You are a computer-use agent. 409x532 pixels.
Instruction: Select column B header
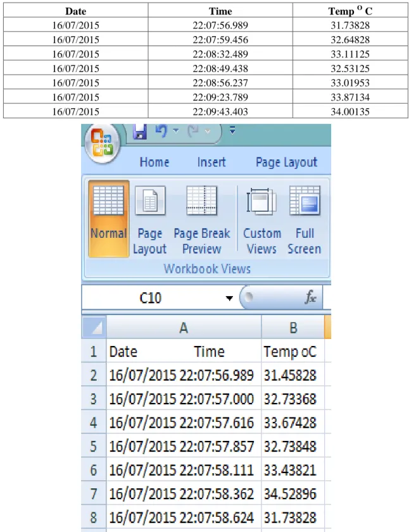pyautogui.click(x=293, y=328)
